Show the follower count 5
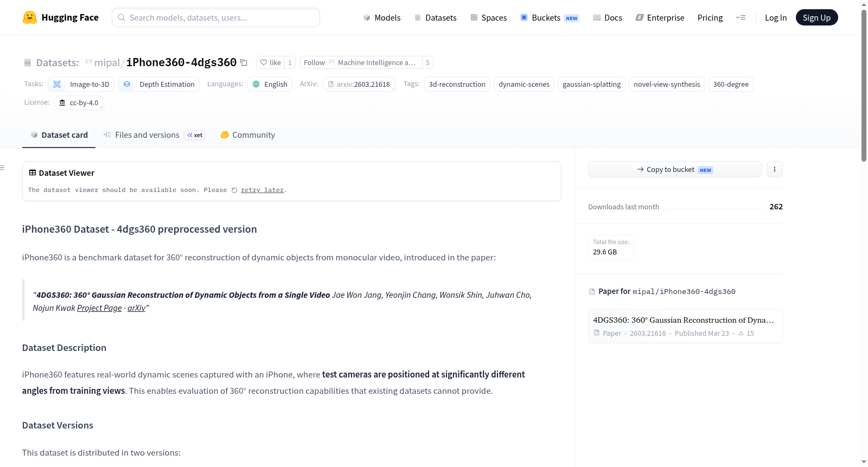Image resolution: width=868 pixels, height=467 pixels. point(427,62)
